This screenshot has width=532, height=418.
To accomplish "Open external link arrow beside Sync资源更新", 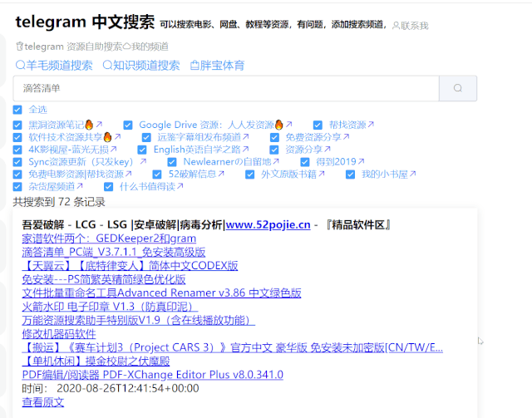I will (x=143, y=161).
